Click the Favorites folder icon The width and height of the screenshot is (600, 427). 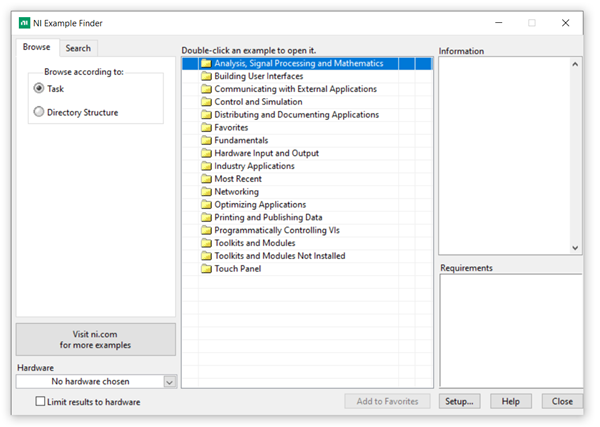(206, 127)
